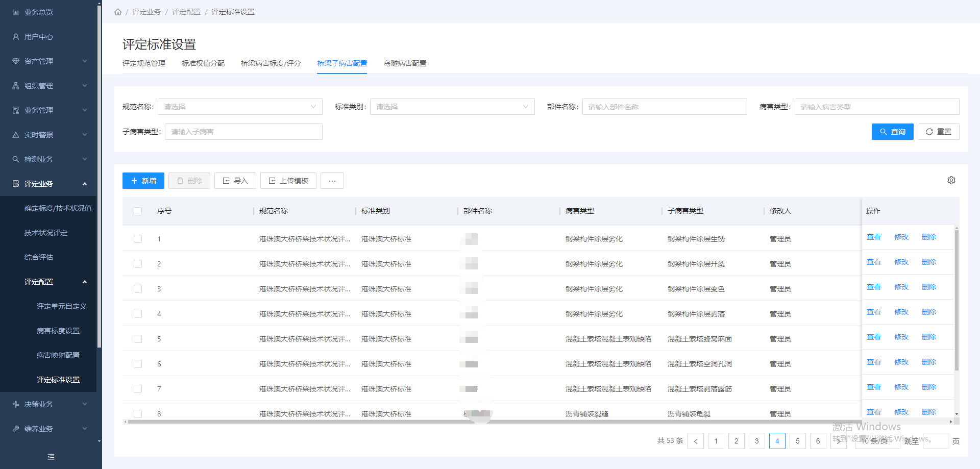Screen dimensions: 980x469
Task: Click the 上传模板 button
Action: pyautogui.click(x=288, y=181)
